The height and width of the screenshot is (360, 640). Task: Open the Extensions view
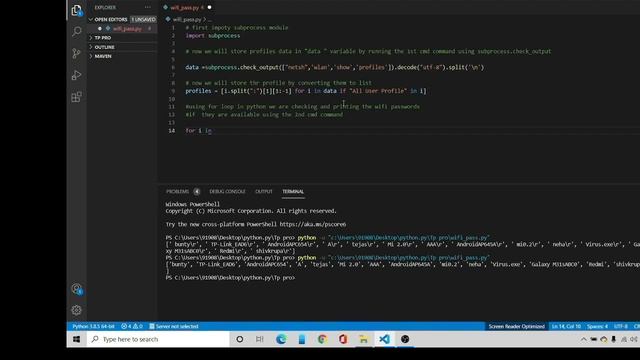(x=76, y=97)
